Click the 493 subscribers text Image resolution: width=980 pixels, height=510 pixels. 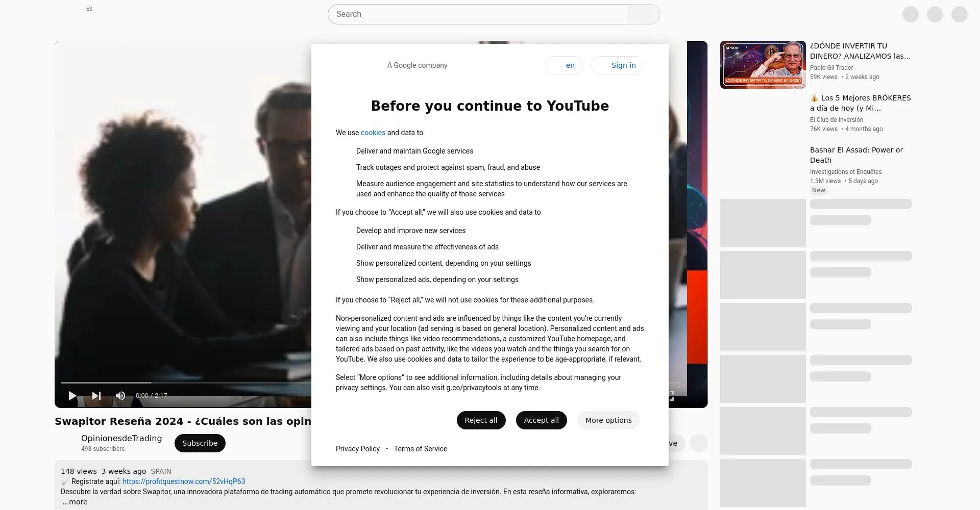103,449
